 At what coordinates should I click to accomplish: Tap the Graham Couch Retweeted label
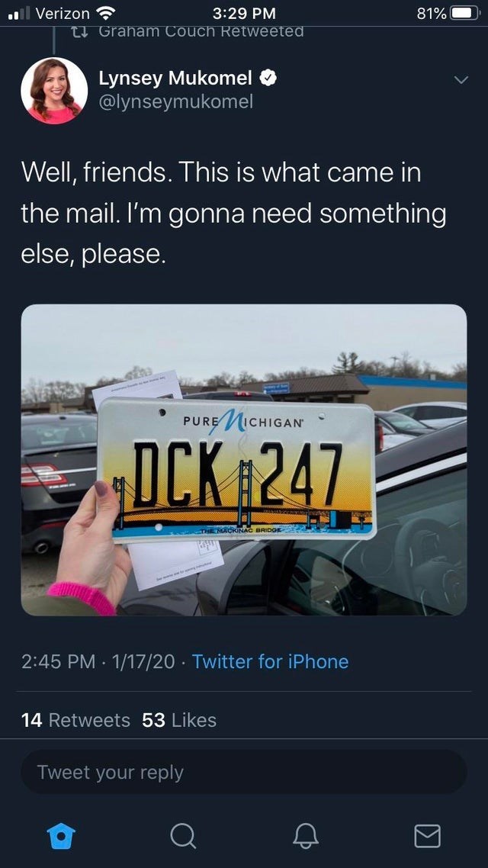click(x=201, y=31)
